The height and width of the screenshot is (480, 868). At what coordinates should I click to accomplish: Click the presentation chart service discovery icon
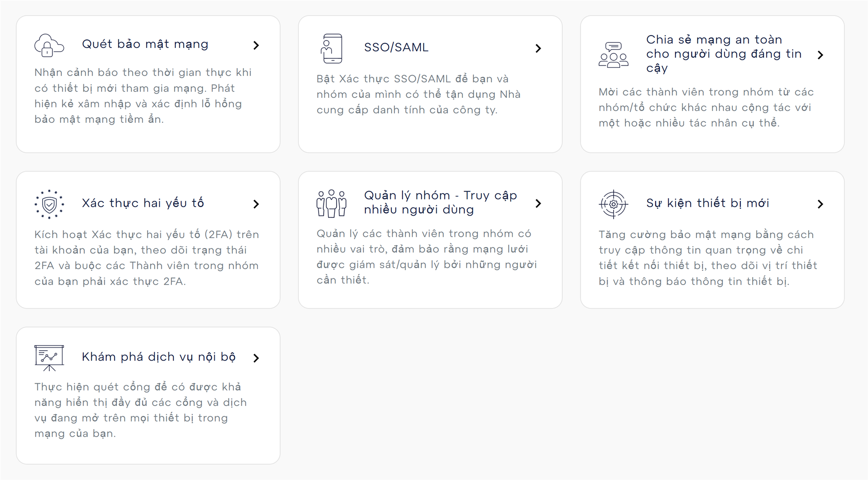coord(49,358)
